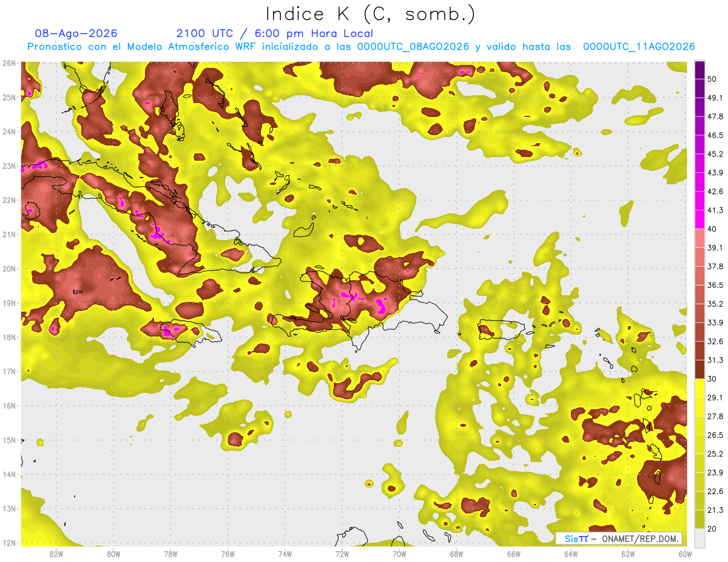Click the "50" color bar label

click(x=712, y=79)
